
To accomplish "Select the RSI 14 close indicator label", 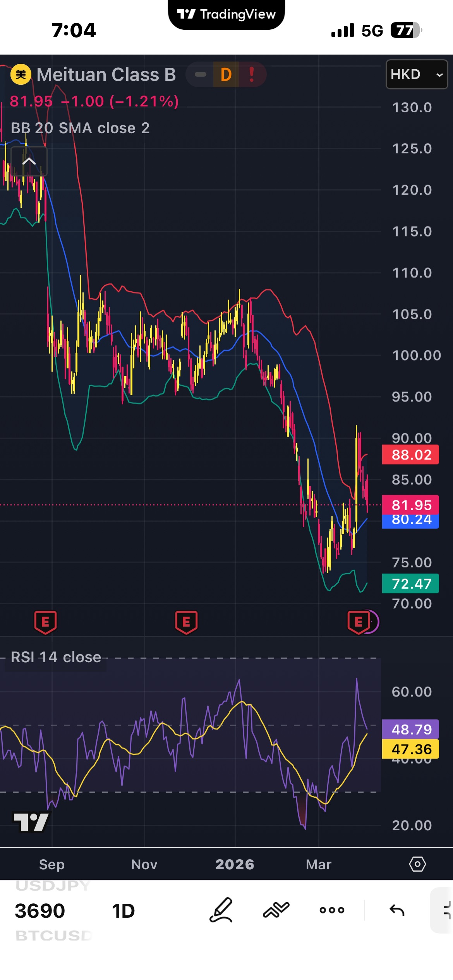I will pos(56,657).
